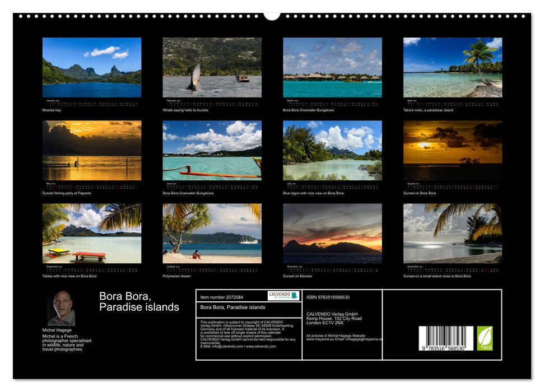Viewport: 544px width, 392px height.
Task: Select the CALVENDO publisher logo
Action: coord(282,297)
